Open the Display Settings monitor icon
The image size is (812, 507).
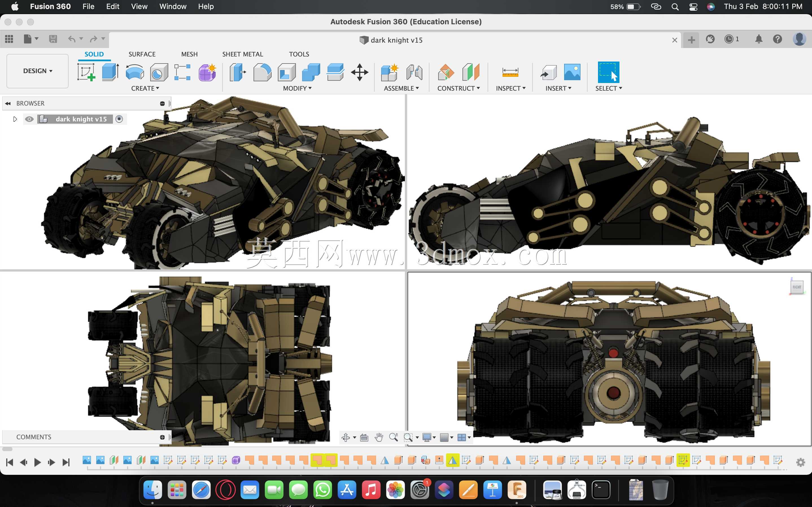point(427,437)
